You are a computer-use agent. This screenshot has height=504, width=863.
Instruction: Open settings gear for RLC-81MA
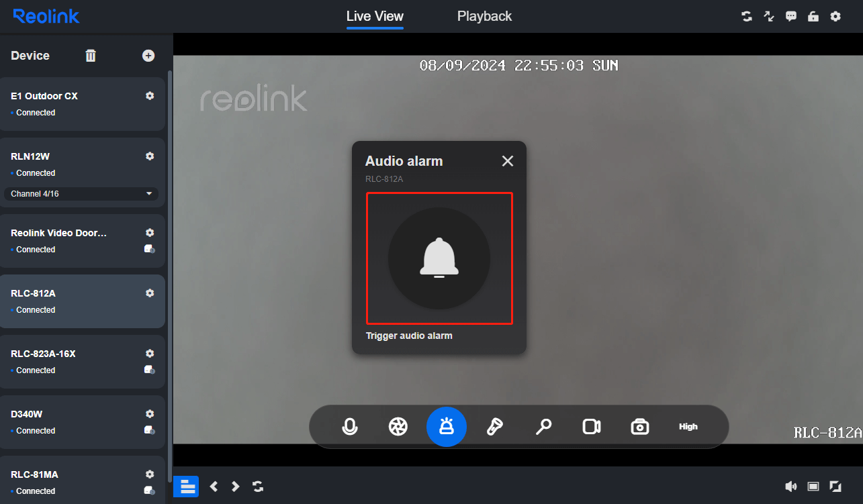[150, 474]
